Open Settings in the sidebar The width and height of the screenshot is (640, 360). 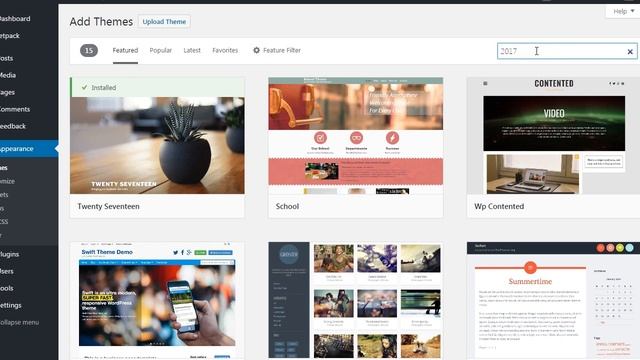pos(11,305)
